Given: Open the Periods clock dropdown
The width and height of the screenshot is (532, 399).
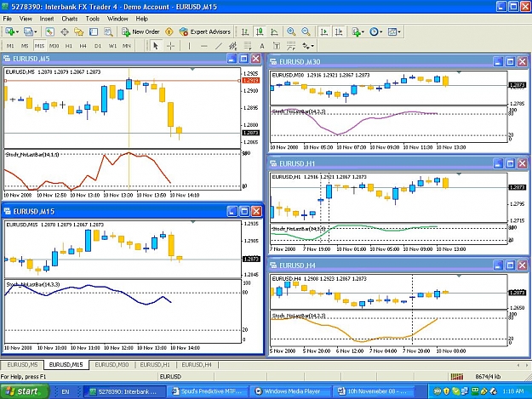Looking at the screenshot, I should [x=376, y=31].
